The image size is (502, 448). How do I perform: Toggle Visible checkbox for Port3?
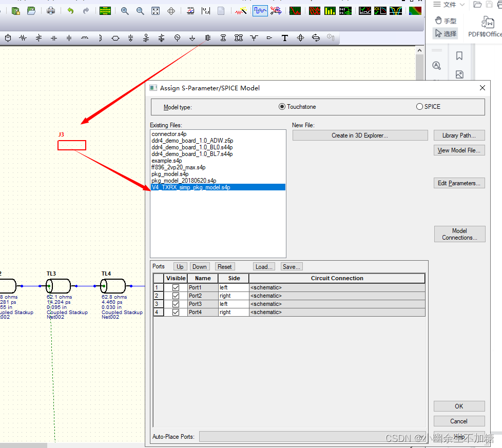pos(176,304)
